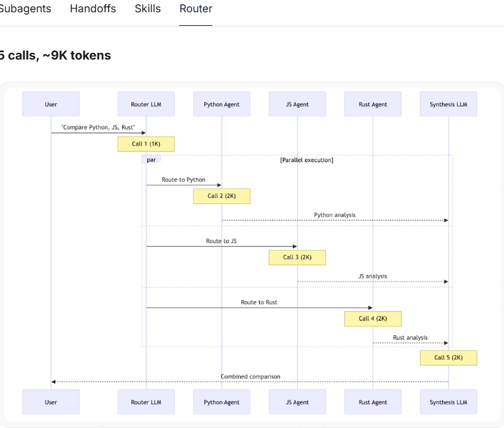Select the top Router LLM box
This screenshot has height=428, width=504.
[x=146, y=104]
